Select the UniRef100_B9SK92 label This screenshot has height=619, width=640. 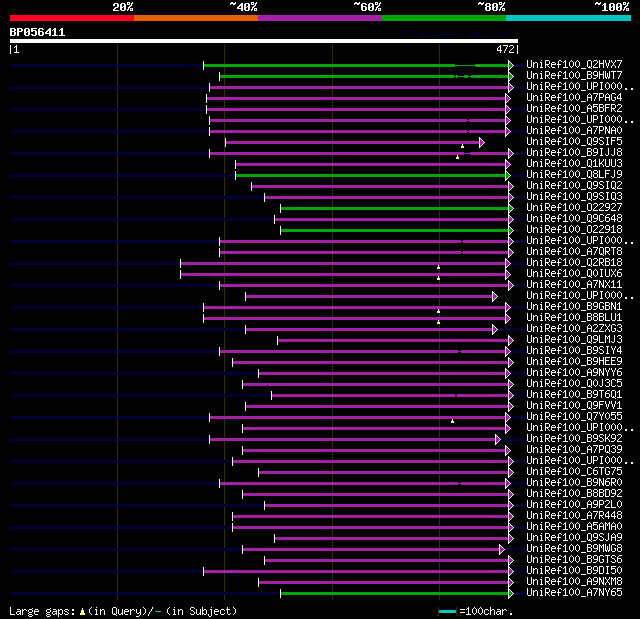coord(574,439)
